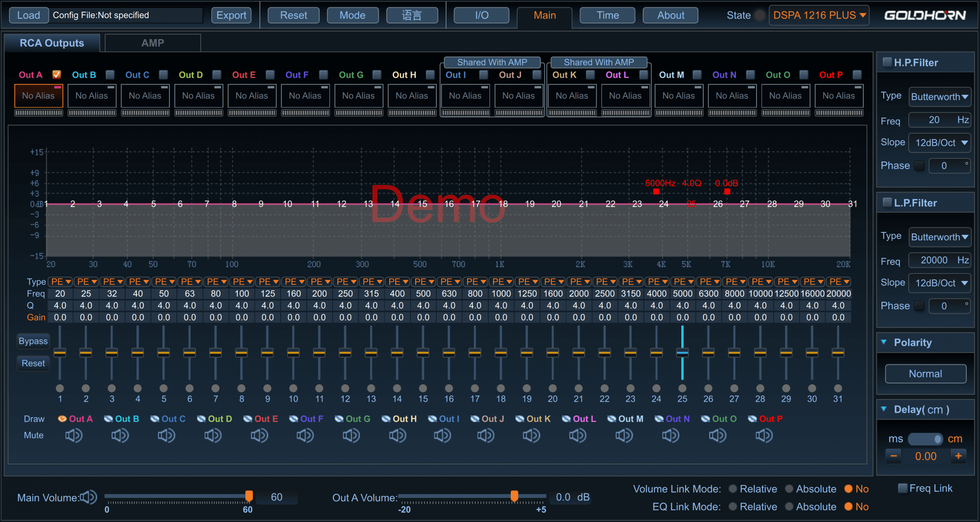This screenshot has width=980, height=522.
Task: Select the Main page tab
Action: [544, 16]
